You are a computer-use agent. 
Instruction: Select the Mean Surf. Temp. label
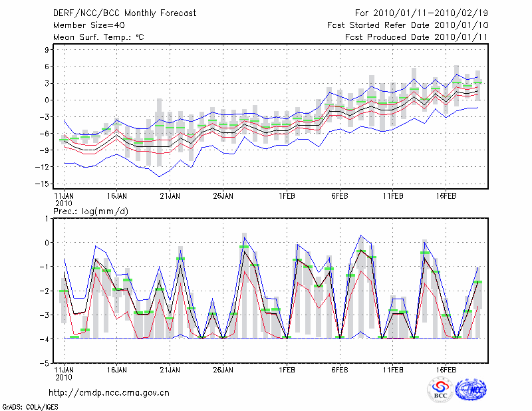(x=98, y=37)
